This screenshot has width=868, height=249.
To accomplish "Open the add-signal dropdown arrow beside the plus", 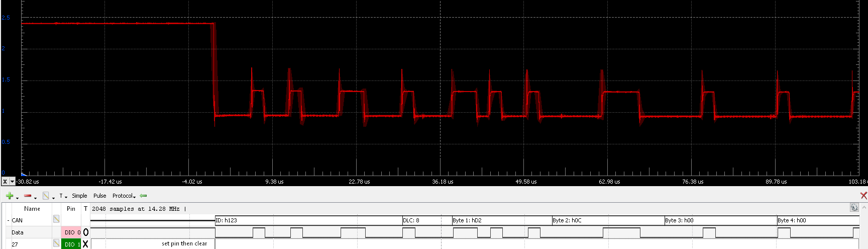I will tap(17, 197).
